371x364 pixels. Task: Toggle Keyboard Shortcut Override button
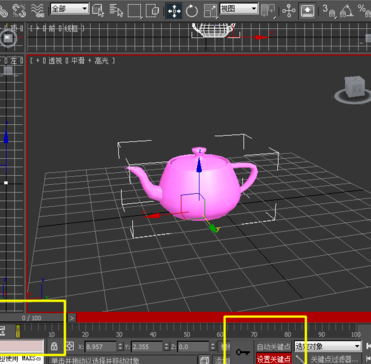point(306,11)
